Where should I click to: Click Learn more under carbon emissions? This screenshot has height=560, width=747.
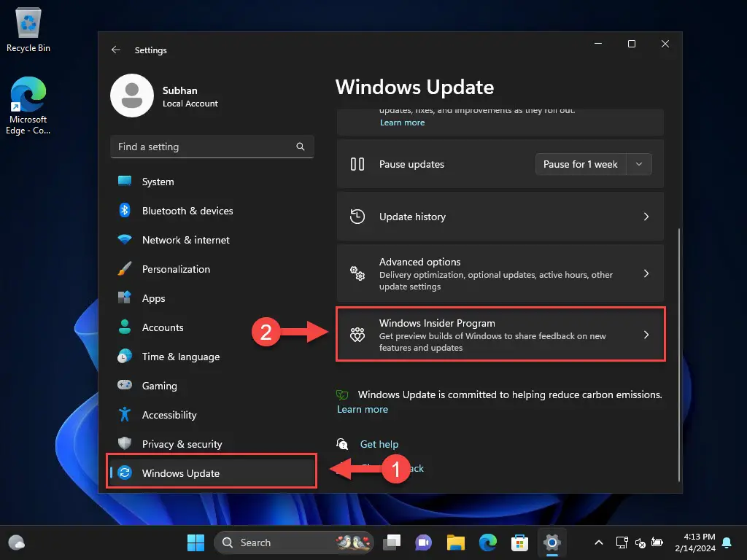point(363,409)
